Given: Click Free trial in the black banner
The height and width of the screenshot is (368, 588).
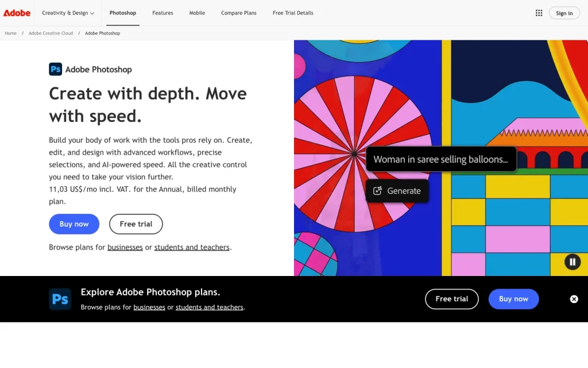Looking at the screenshot, I should point(451,299).
